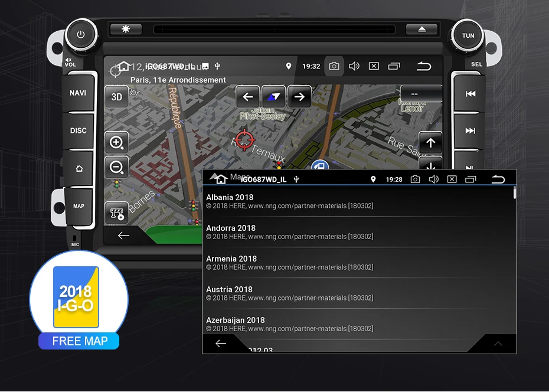Screen dimensions: 549x392
Task: Zoom in on the map
Action: (116, 142)
